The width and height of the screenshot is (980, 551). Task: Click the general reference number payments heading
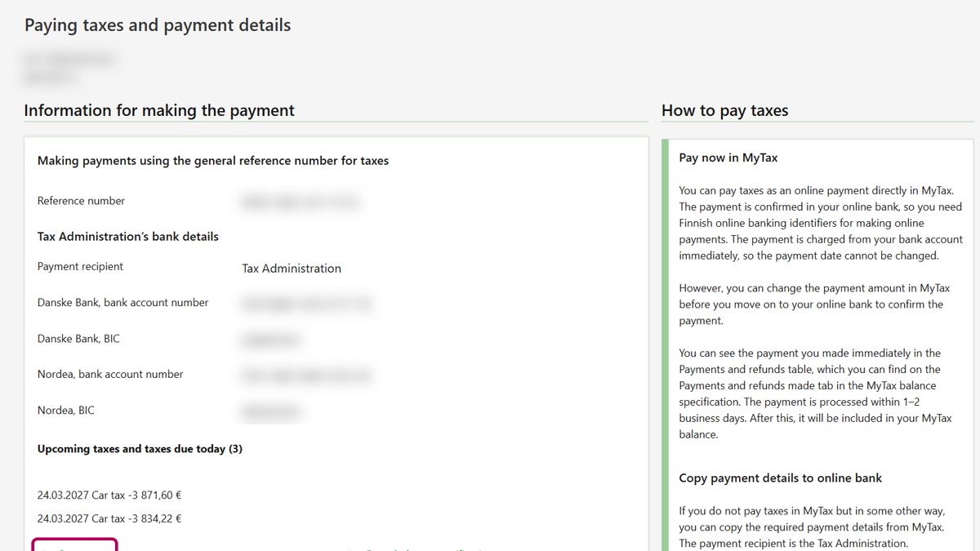(213, 161)
